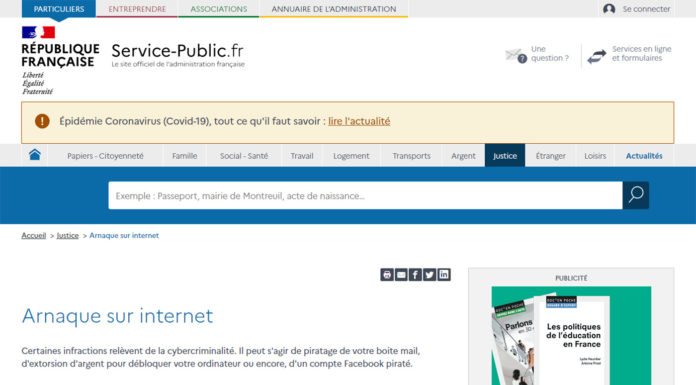The width and height of the screenshot is (696, 385).
Task: Print the page with printer icon
Action: 387,275
